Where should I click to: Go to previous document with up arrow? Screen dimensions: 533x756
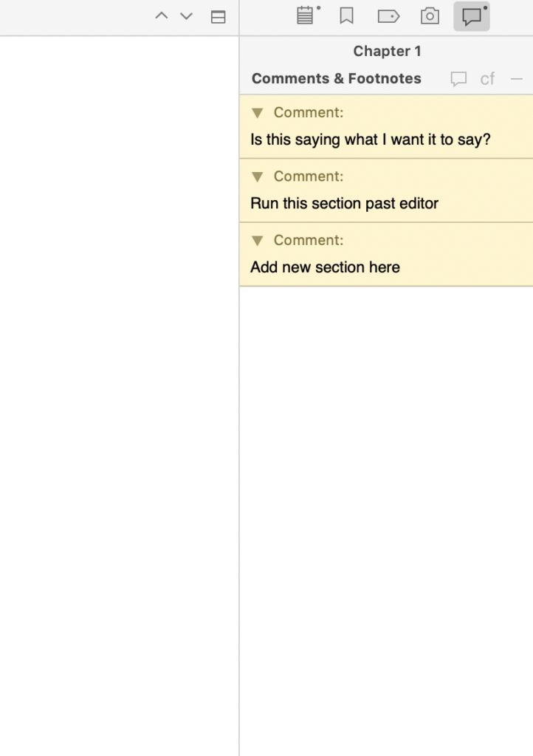pos(162,16)
